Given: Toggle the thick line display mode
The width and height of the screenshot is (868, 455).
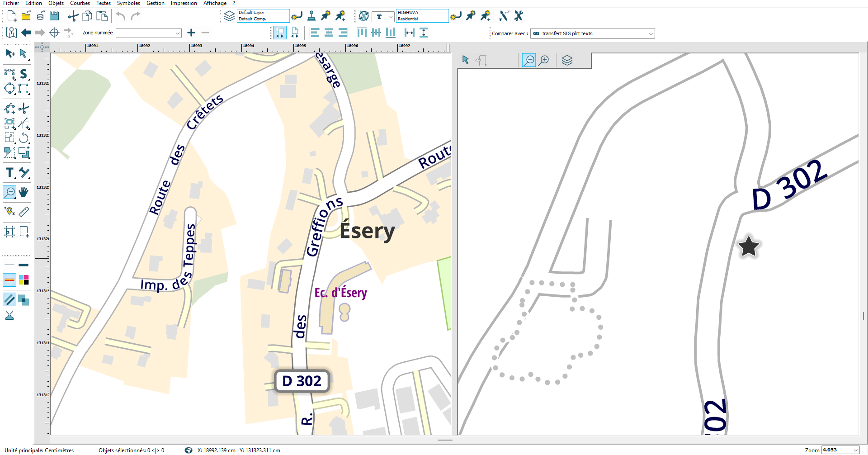Looking at the screenshot, I should coord(24,265).
